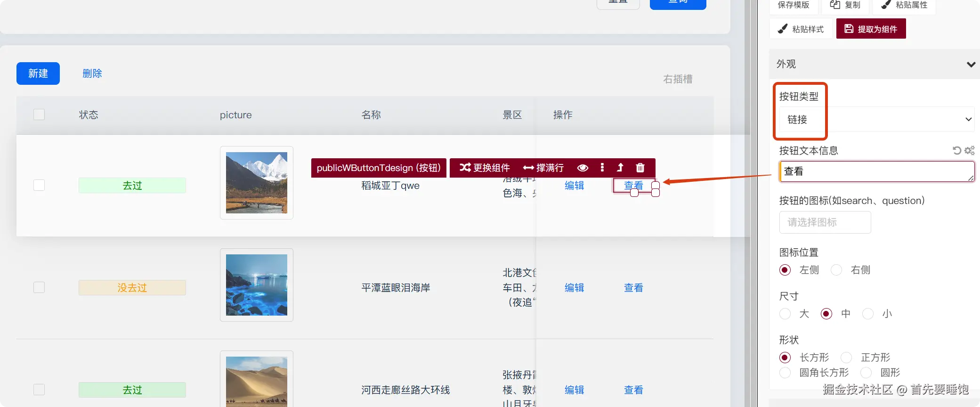Click the gears settings icon beside 按钮文本信息
This screenshot has width=980, height=407.
tap(969, 150)
